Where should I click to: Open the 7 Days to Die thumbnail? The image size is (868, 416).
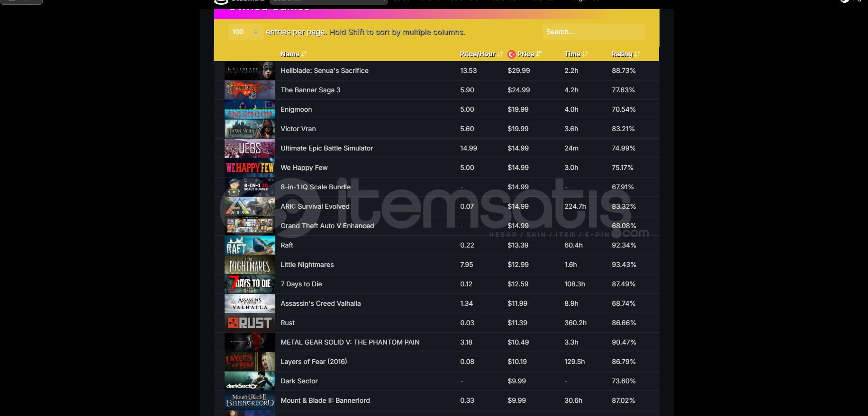250,284
